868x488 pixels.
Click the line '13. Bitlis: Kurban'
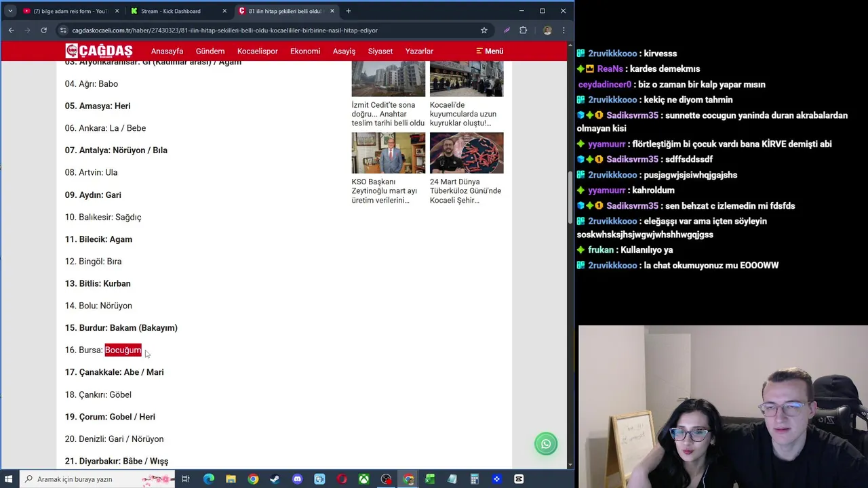[x=98, y=283]
